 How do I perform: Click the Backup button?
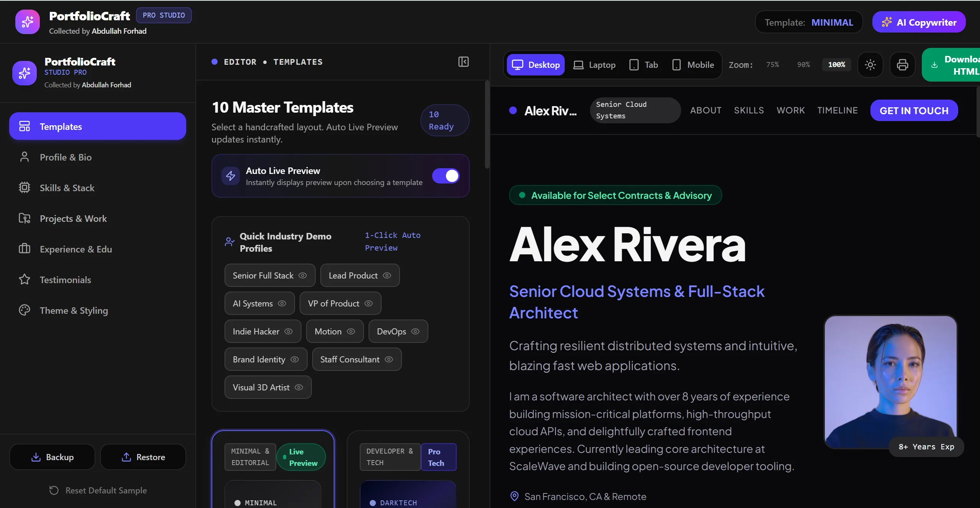point(52,457)
